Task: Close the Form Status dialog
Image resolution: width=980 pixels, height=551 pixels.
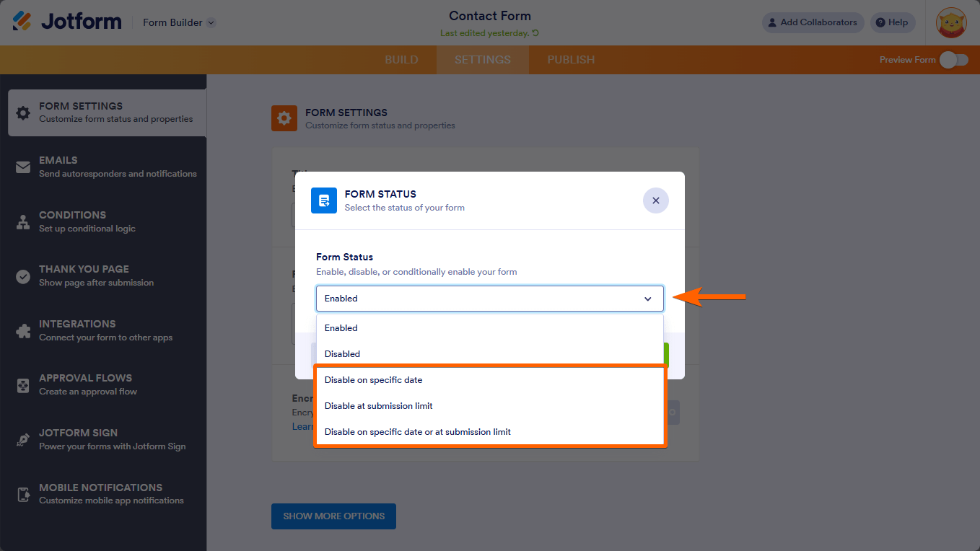Action: click(x=655, y=200)
